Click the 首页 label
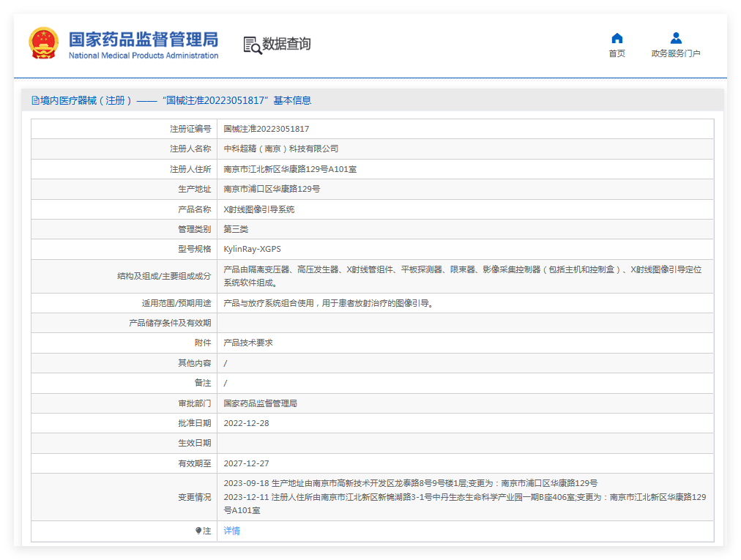The height and width of the screenshot is (560, 741). (x=617, y=53)
